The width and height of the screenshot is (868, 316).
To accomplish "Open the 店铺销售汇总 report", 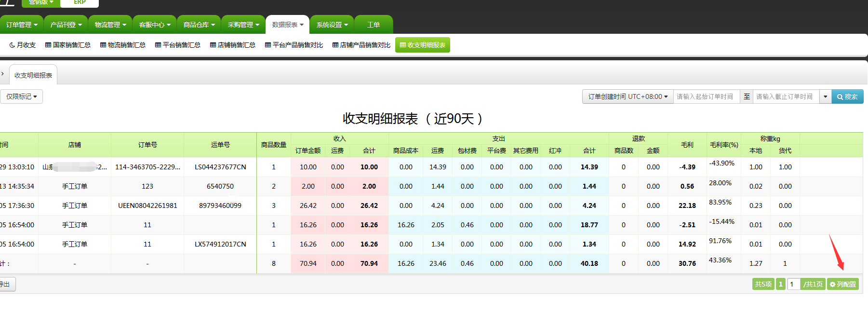I will (x=233, y=45).
